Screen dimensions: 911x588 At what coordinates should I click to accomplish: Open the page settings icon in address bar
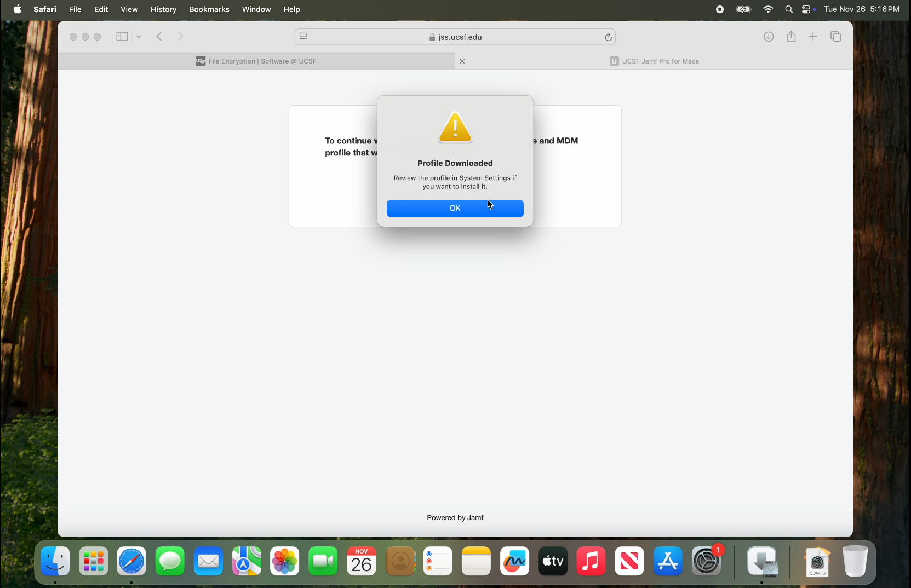click(x=303, y=37)
